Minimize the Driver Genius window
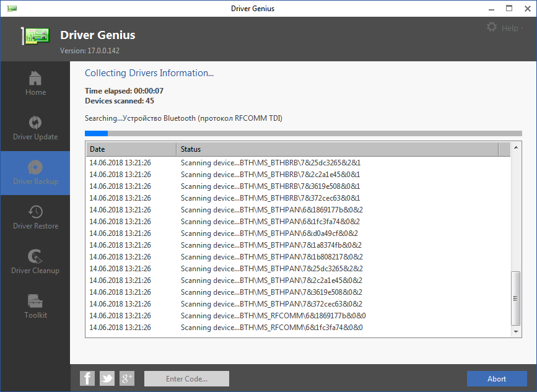537x392 pixels. (491, 9)
